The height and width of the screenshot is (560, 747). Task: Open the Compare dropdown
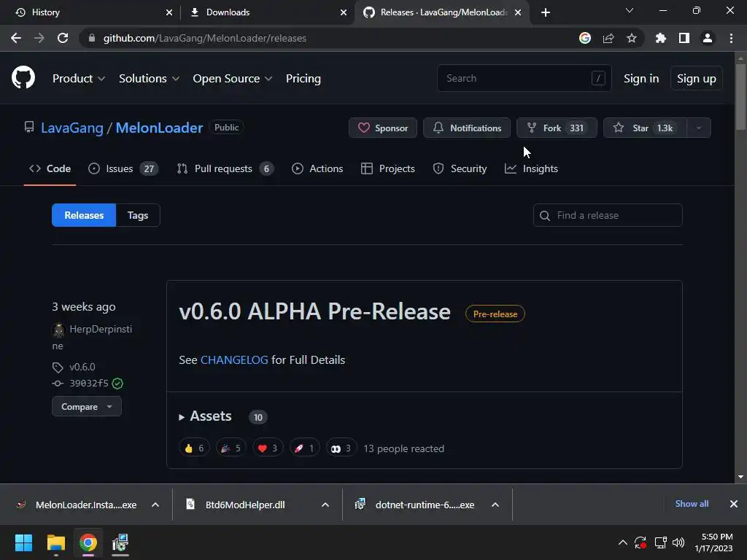[x=87, y=407]
